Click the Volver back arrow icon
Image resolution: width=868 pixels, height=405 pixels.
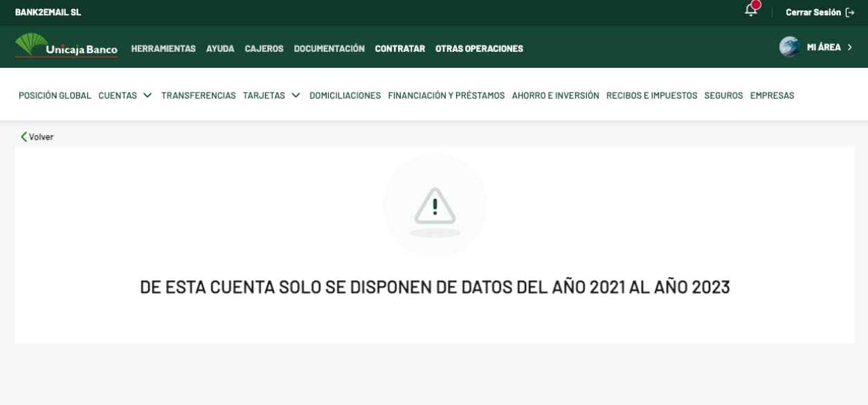click(24, 137)
